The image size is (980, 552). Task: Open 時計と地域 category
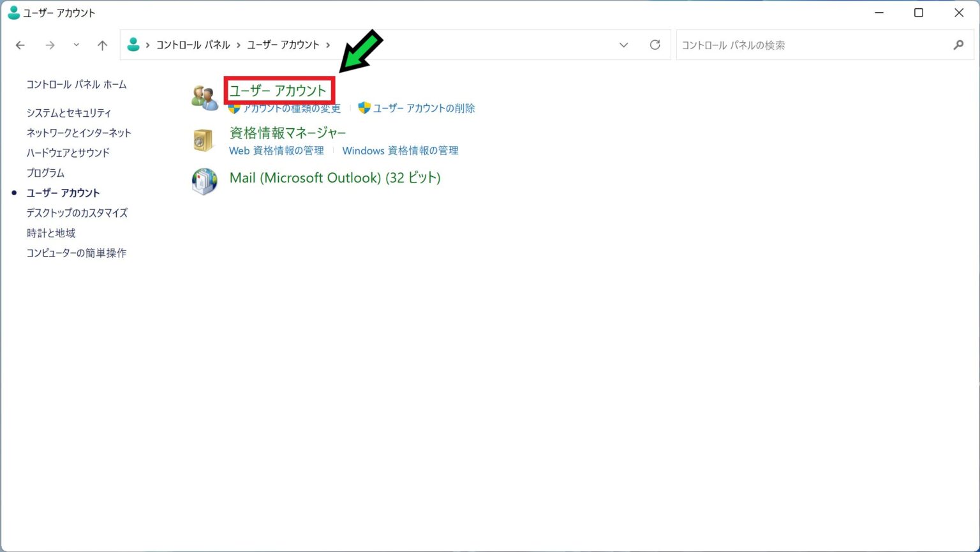tap(51, 233)
